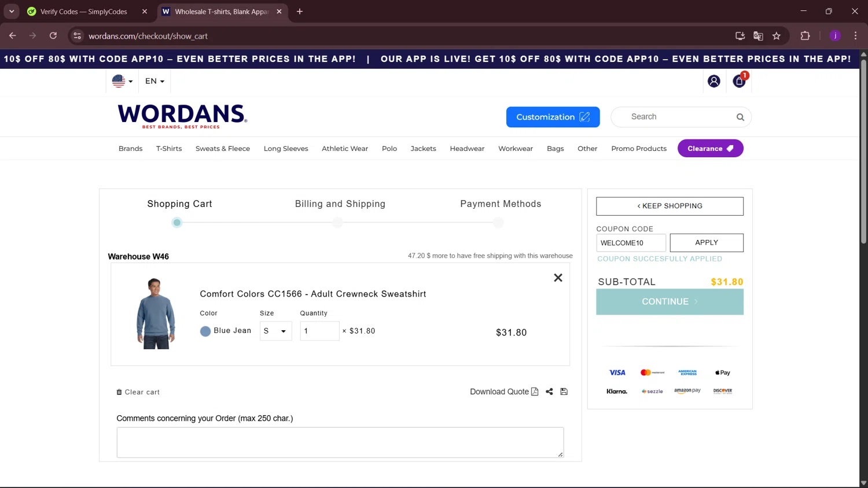Click the Wordans logo

(x=182, y=116)
